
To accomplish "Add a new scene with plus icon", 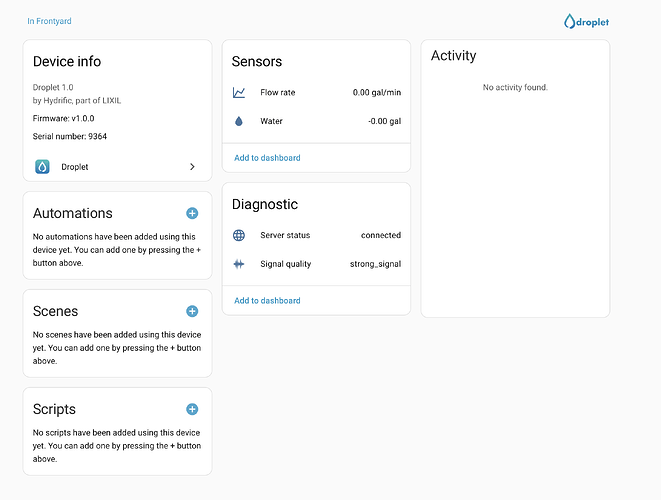I will (x=192, y=311).
